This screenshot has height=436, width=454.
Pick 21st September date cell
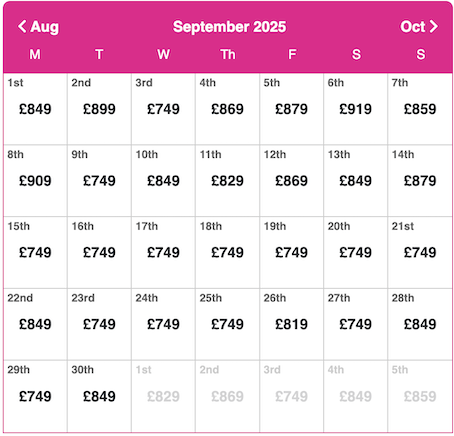[420, 252]
